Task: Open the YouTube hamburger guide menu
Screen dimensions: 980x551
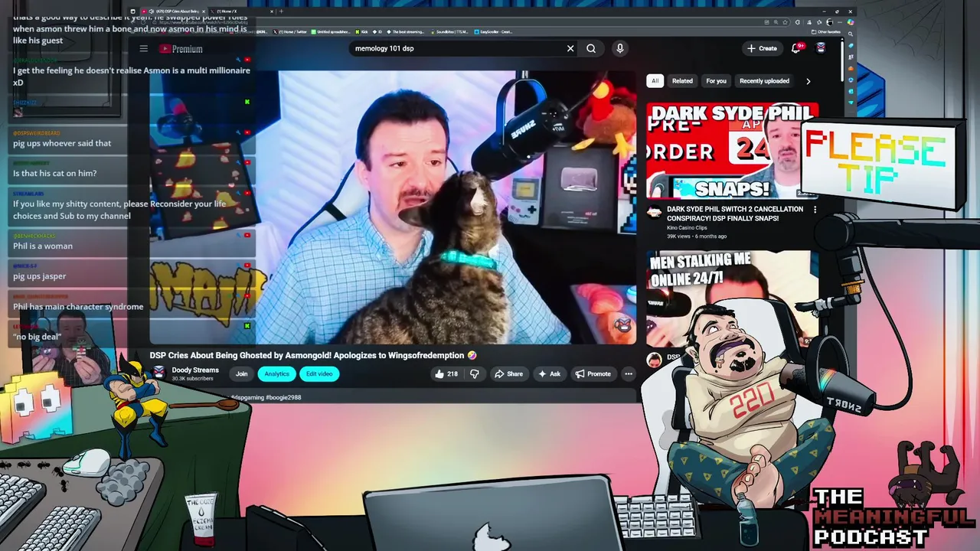Action: pyautogui.click(x=143, y=49)
